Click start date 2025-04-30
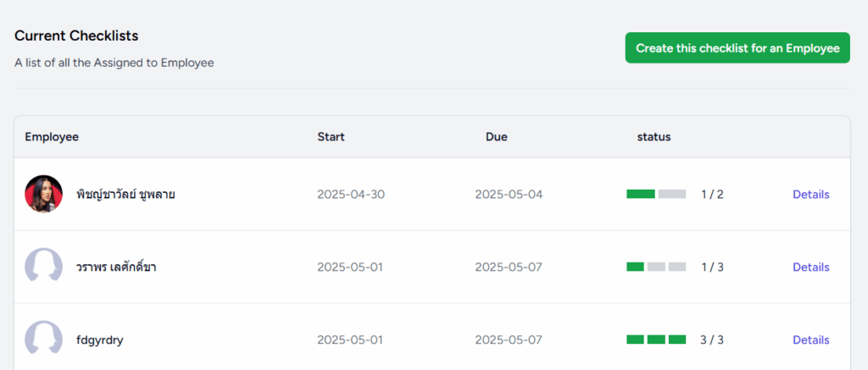Viewport: 868px width, 370px height. [x=351, y=194]
